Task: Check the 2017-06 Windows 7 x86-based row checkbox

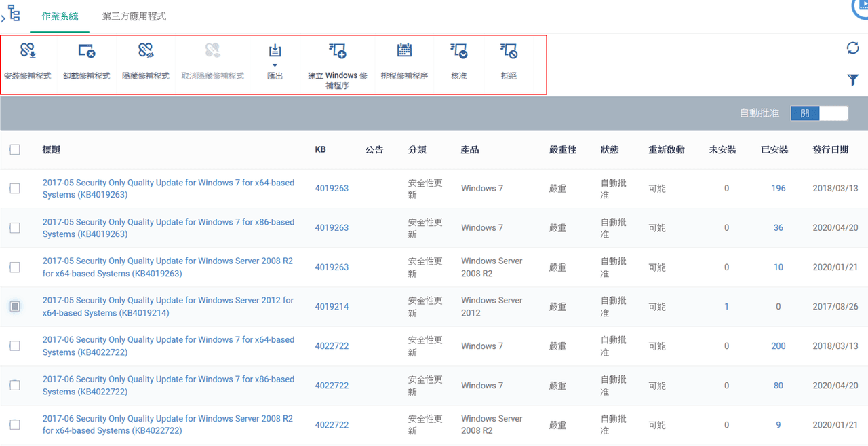Action: (x=15, y=386)
